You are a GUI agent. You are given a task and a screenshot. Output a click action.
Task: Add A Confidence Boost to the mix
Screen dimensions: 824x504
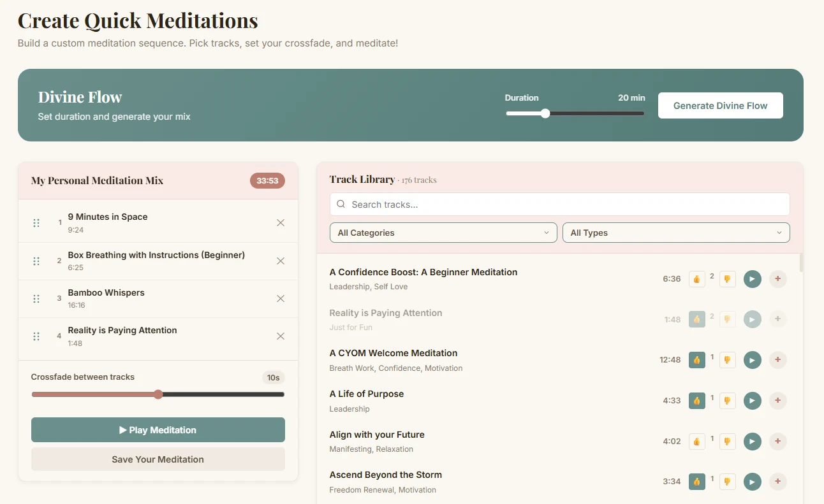(777, 279)
